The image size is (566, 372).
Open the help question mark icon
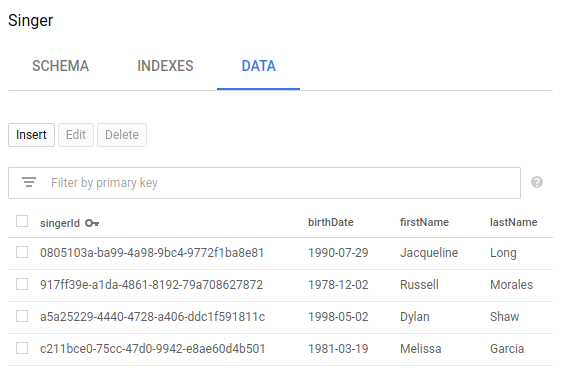point(537,182)
